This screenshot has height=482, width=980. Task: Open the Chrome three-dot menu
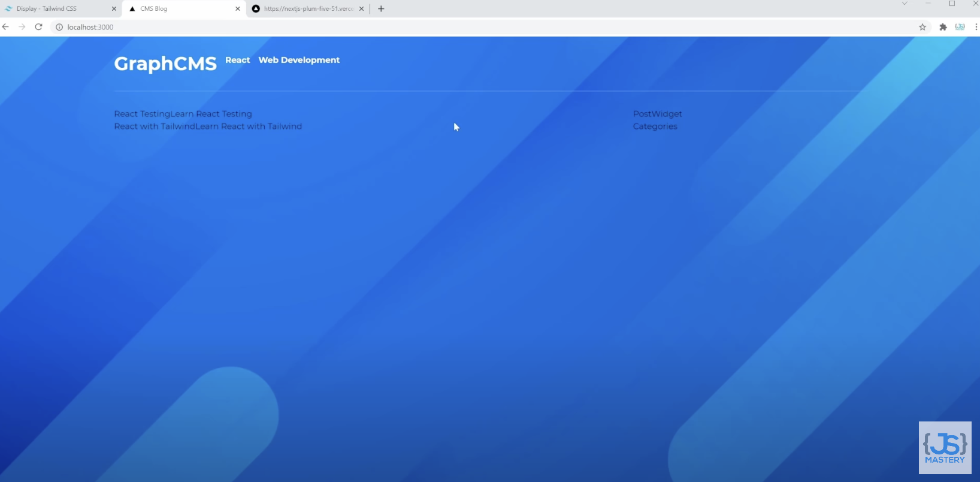[976, 27]
